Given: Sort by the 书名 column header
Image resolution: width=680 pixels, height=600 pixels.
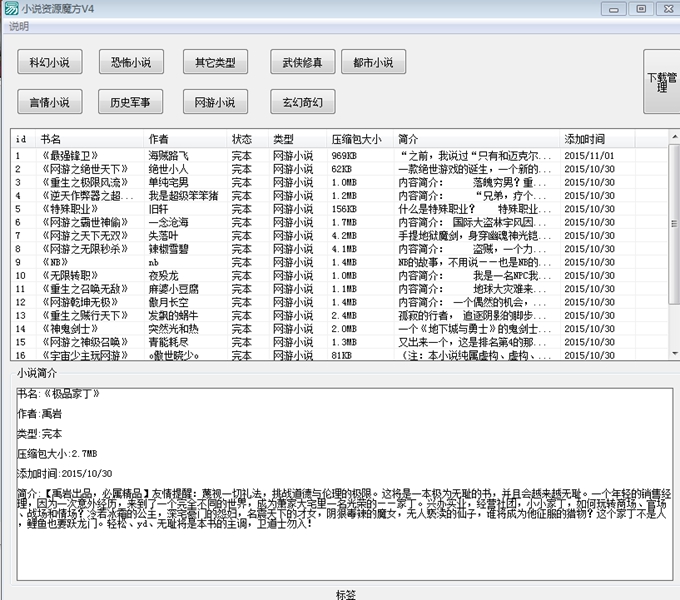Looking at the screenshot, I should 90,139.
